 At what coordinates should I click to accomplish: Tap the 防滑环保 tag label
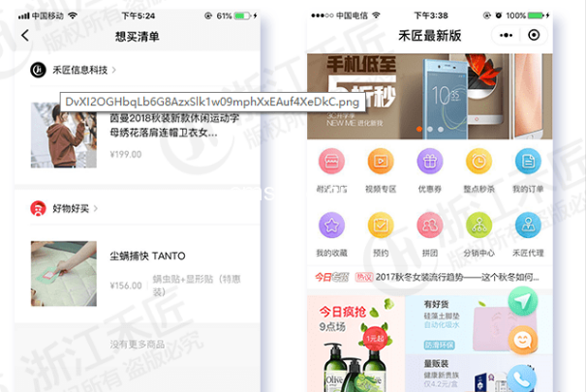click(439, 345)
